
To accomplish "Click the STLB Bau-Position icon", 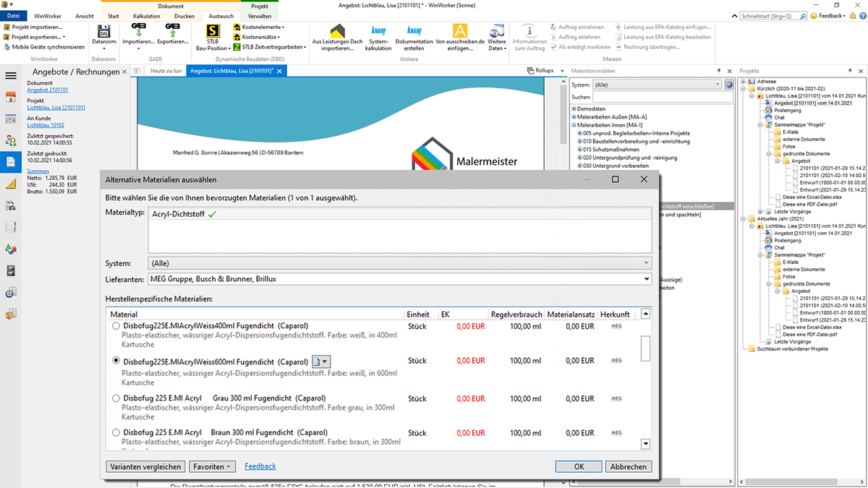I will click(213, 31).
